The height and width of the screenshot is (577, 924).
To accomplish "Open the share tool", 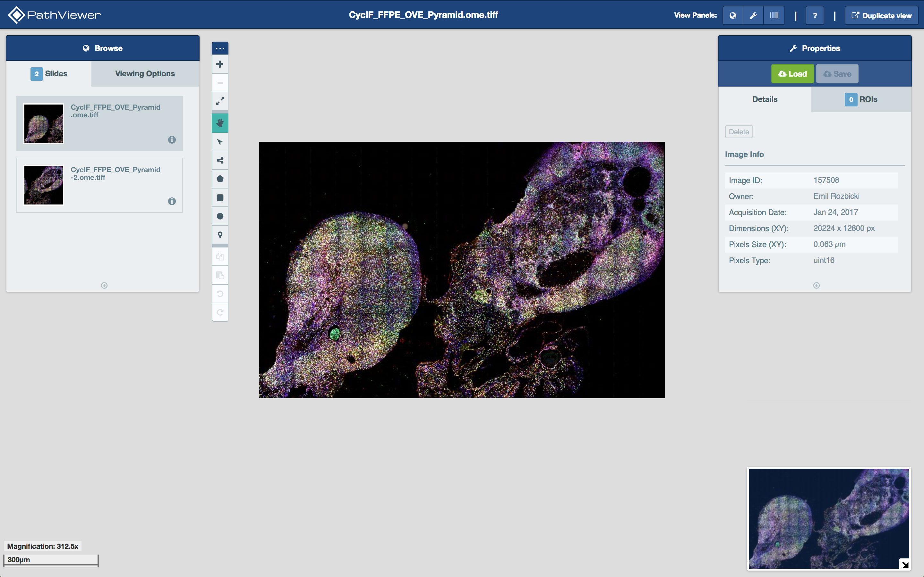I will click(x=220, y=160).
